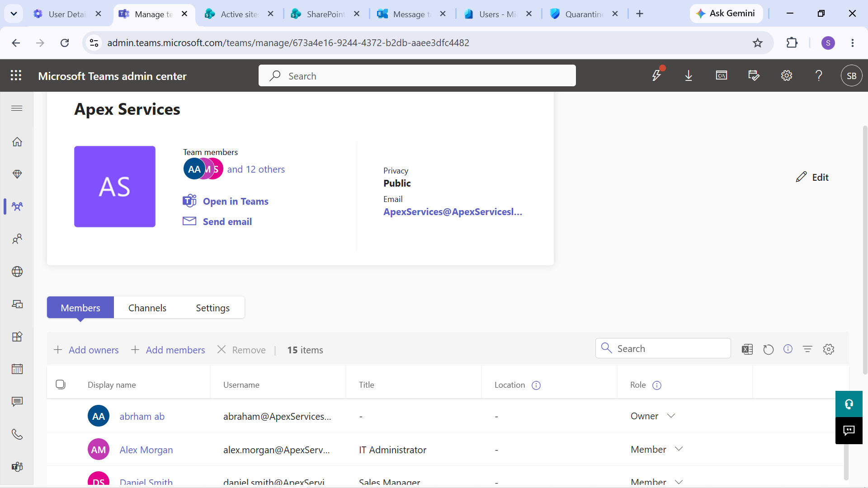Export members list to Excel
Viewport: 868px width, 488px height.
(747, 349)
